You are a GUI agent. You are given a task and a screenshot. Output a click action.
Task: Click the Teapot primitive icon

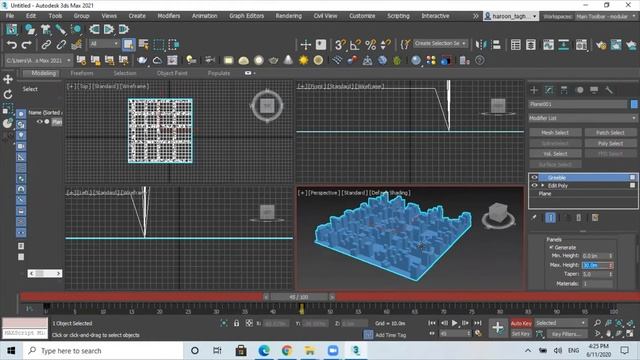coord(273,60)
